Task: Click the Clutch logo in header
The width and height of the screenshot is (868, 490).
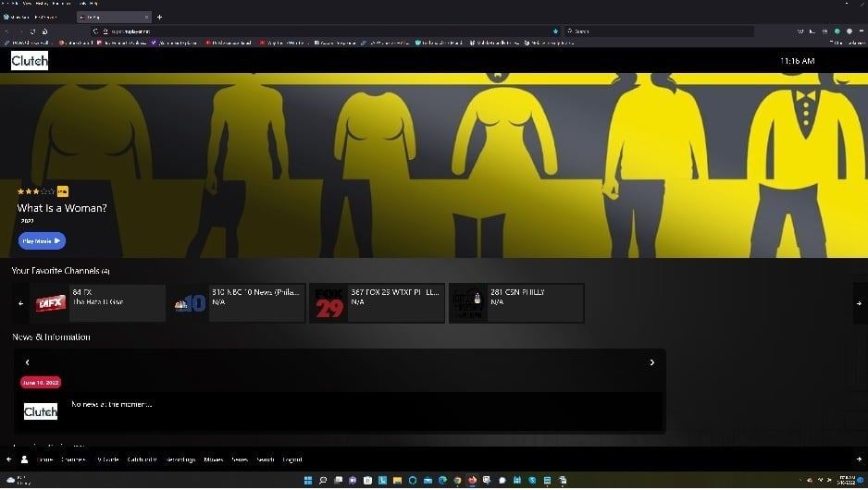Action: 30,61
